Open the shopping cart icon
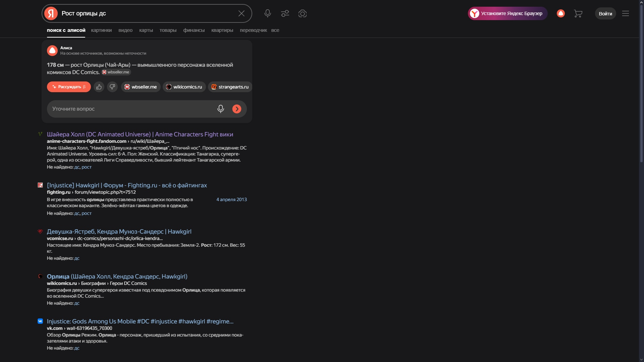 tap(578, 13)
